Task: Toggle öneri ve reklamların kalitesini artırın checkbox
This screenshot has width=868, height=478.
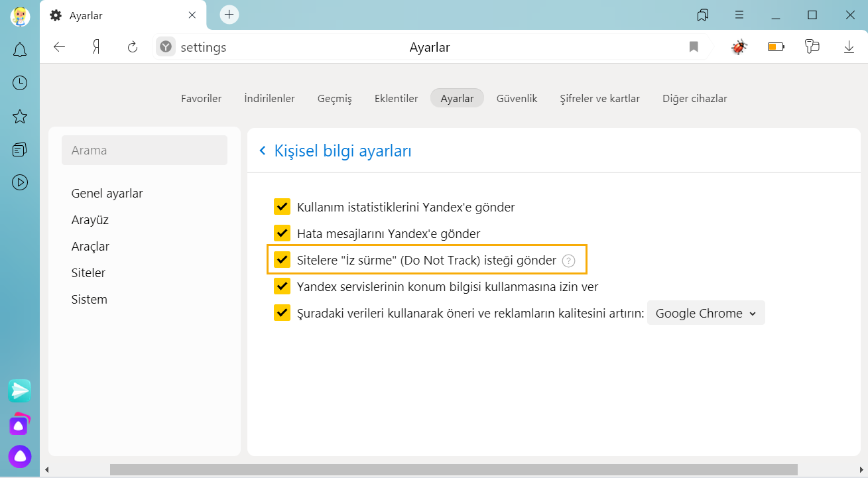Action: click(282, 313)
